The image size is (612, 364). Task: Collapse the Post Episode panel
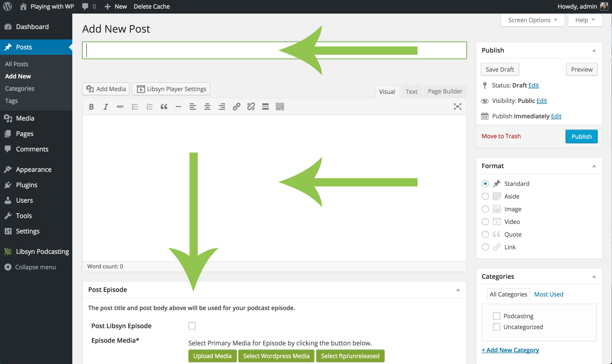coord(458,290)
